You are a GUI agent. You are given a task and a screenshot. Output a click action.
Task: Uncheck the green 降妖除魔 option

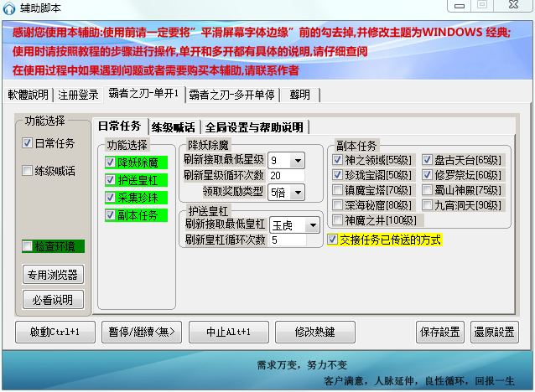111,162
